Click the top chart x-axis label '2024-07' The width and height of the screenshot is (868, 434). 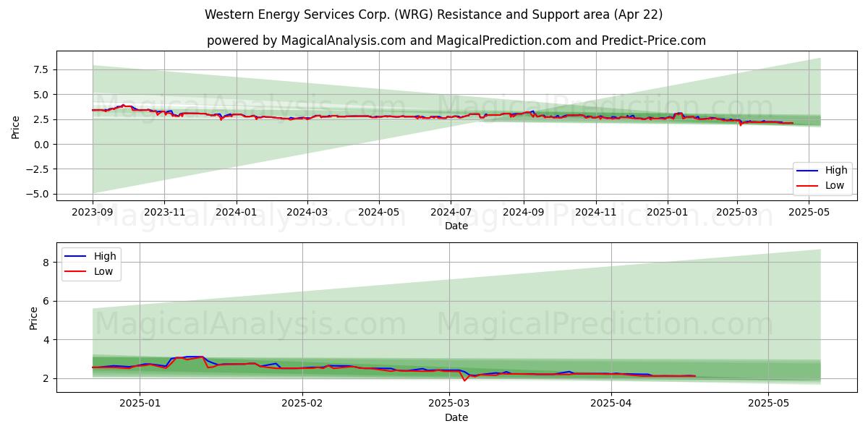click(x=451, y=213)
